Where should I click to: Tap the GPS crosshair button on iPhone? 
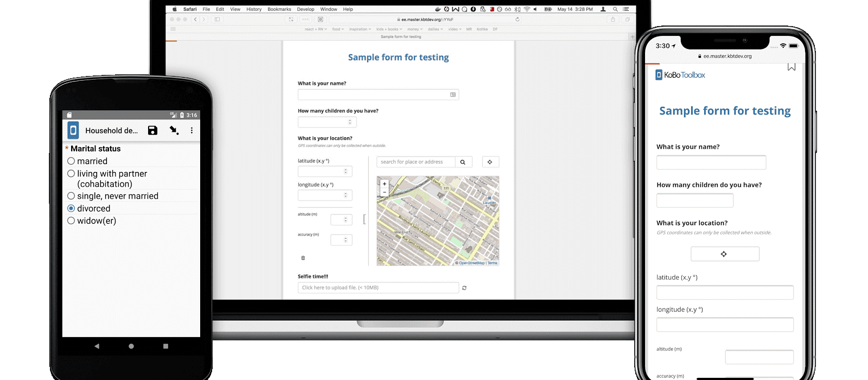pos(724,254)
